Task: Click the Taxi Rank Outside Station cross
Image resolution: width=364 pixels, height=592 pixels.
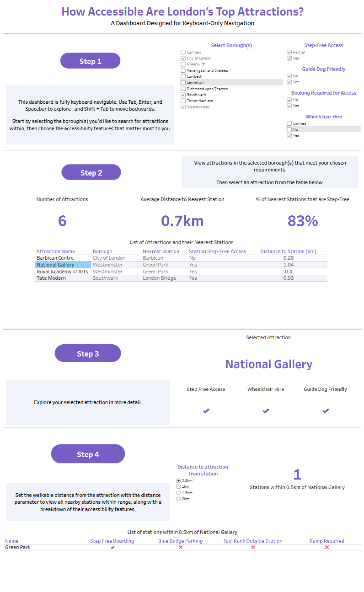Action: coord(253,548)
